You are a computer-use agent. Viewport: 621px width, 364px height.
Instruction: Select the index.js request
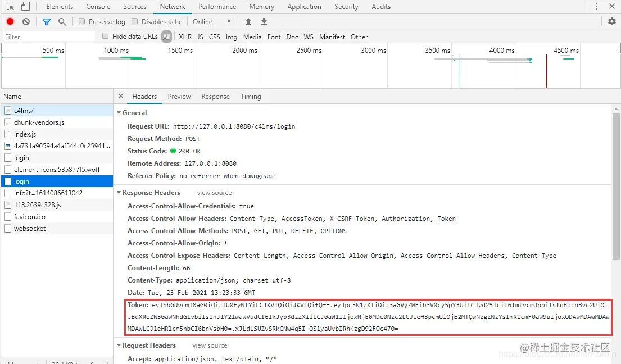pos(57,134)
